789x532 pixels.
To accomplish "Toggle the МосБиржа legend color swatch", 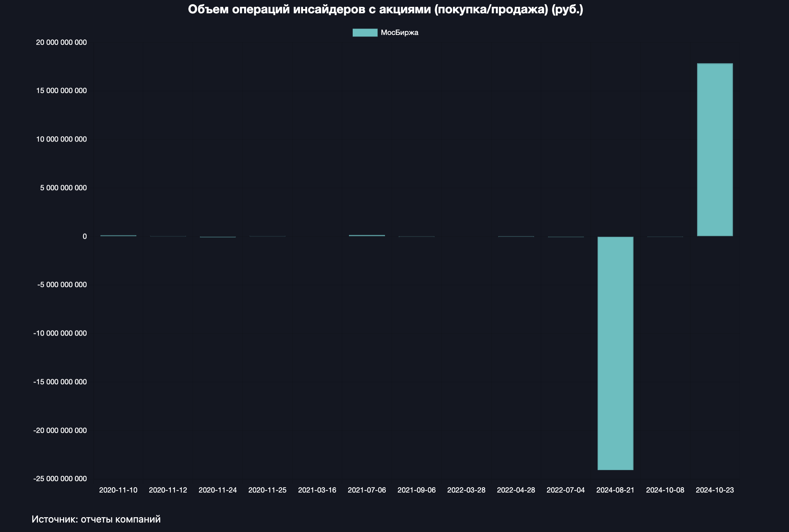I will tap(365, 33).
